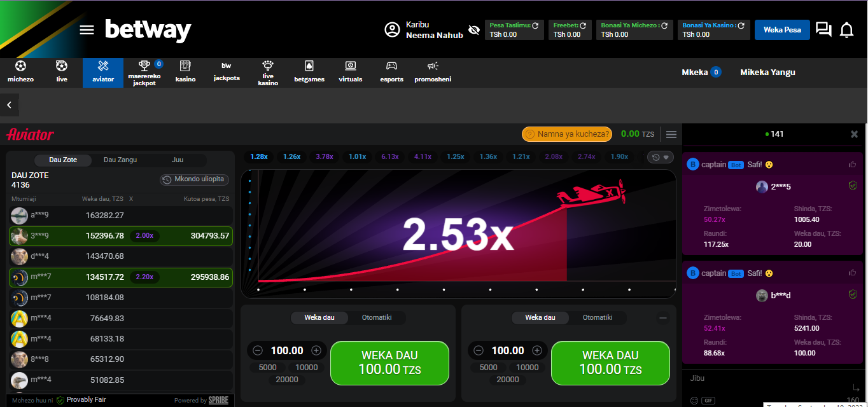868x407 pixels.
Task: Increase right bet amount with plus
Action: point(537,350)
